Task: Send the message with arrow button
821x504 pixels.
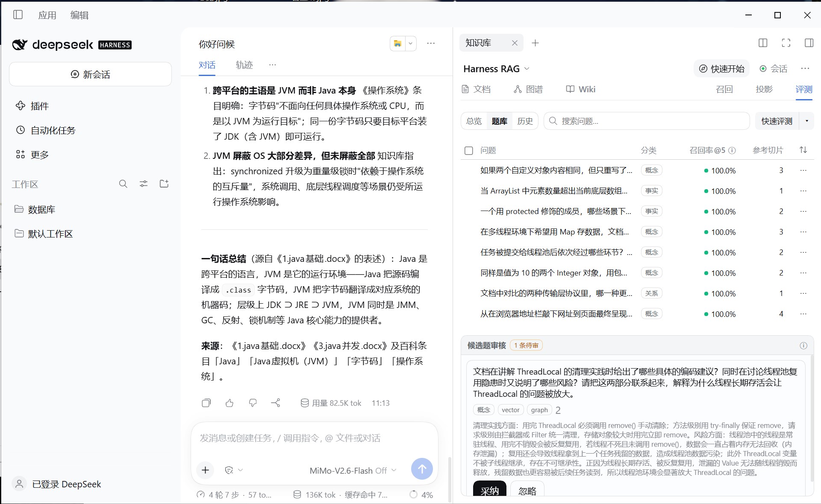Action: coord(422,469)
